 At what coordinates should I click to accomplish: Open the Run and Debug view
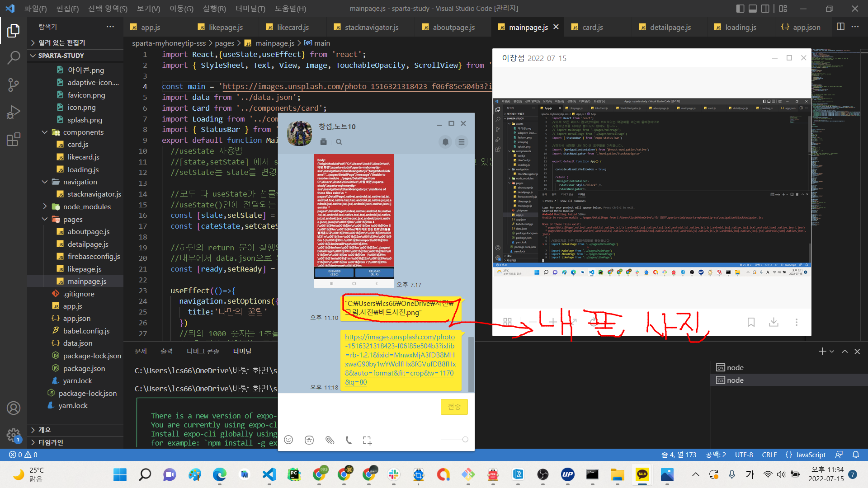click(14, 112)
